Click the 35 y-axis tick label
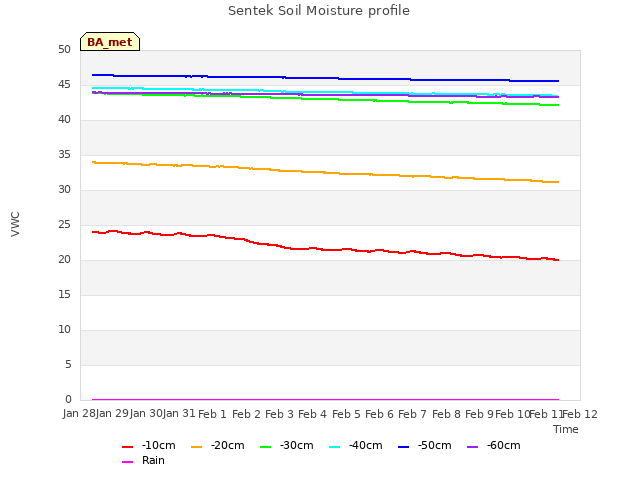640x480 pixels. [64, 154]
